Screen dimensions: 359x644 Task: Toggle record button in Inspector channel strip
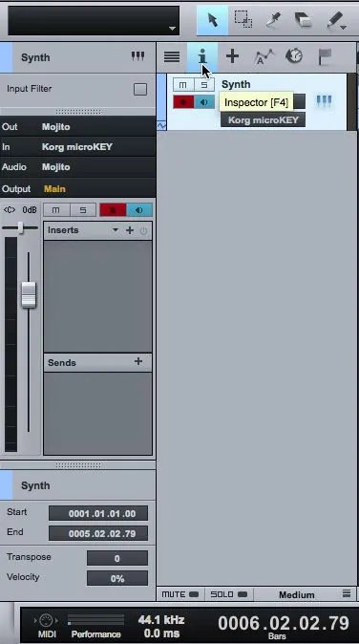click(113, 210)
